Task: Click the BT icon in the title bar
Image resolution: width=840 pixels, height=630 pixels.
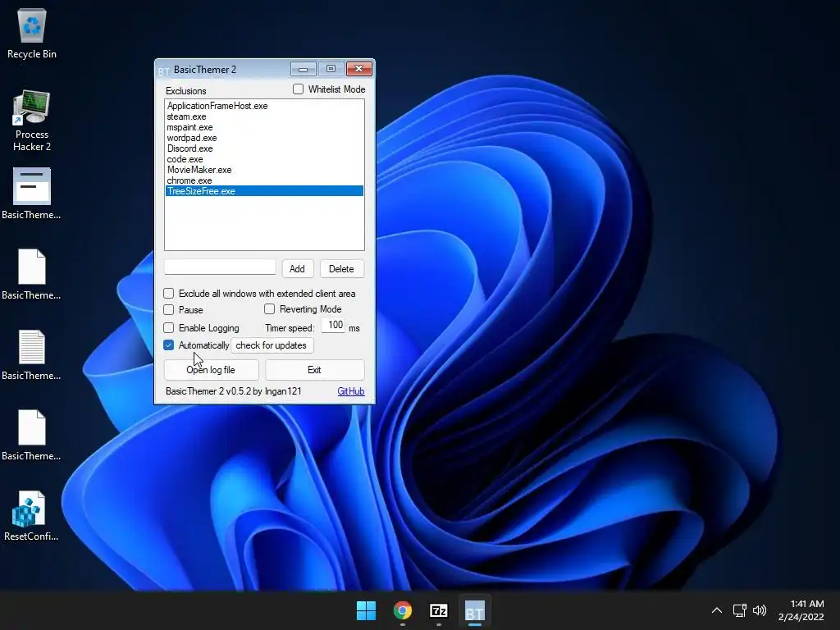Action: click(164, 71)
